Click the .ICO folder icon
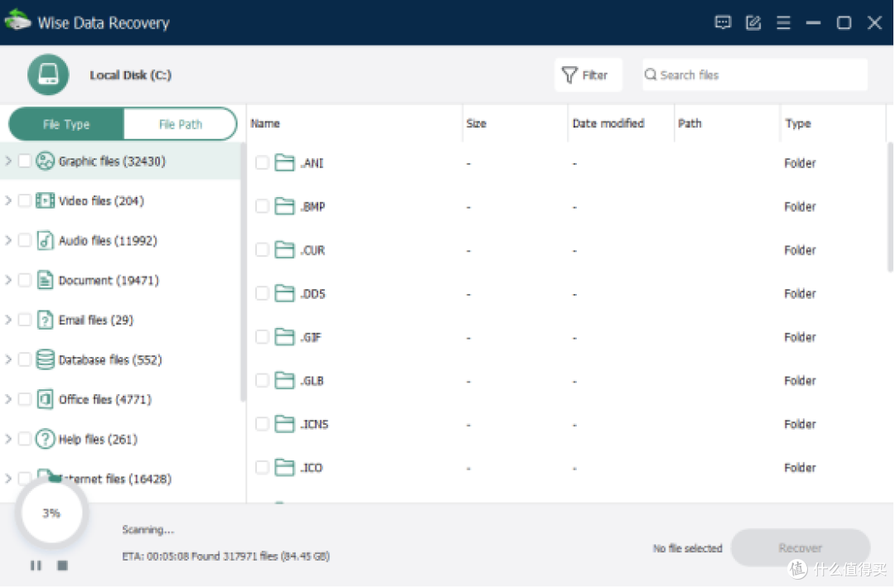Screen dimensions: 895x588 [284, 468]
